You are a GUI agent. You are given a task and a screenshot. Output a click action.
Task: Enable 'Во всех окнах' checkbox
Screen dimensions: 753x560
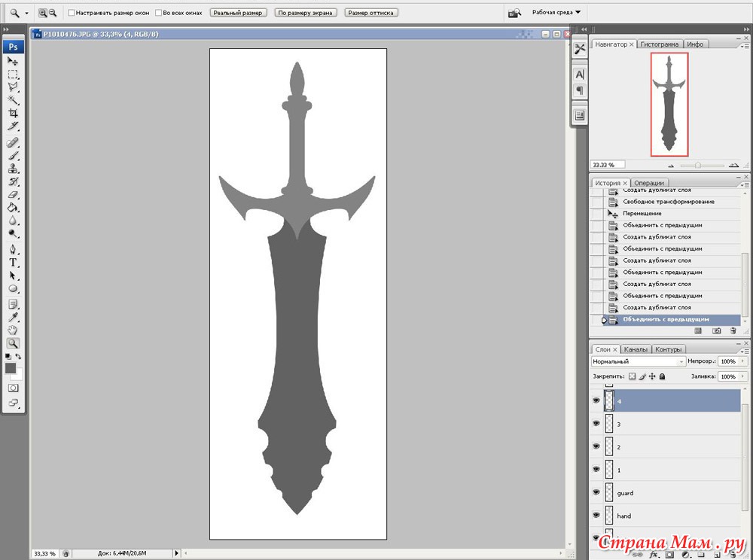tap(158, 13)
